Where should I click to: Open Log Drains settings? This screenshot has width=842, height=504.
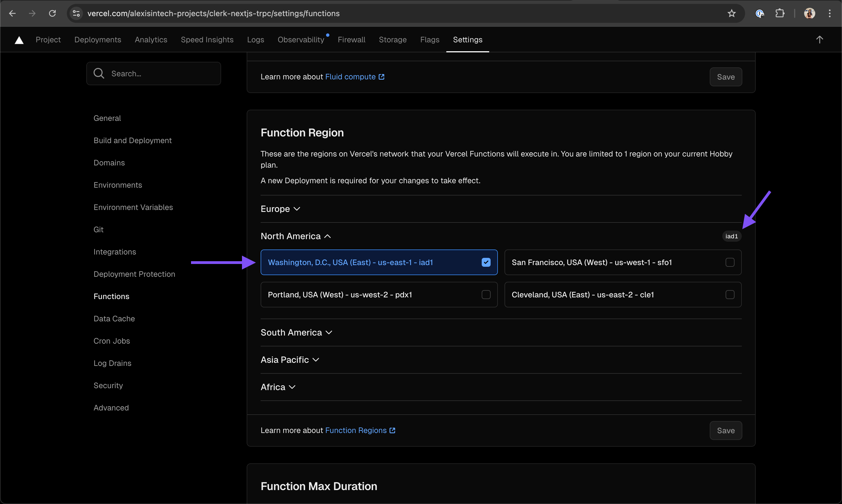[112, 363]
